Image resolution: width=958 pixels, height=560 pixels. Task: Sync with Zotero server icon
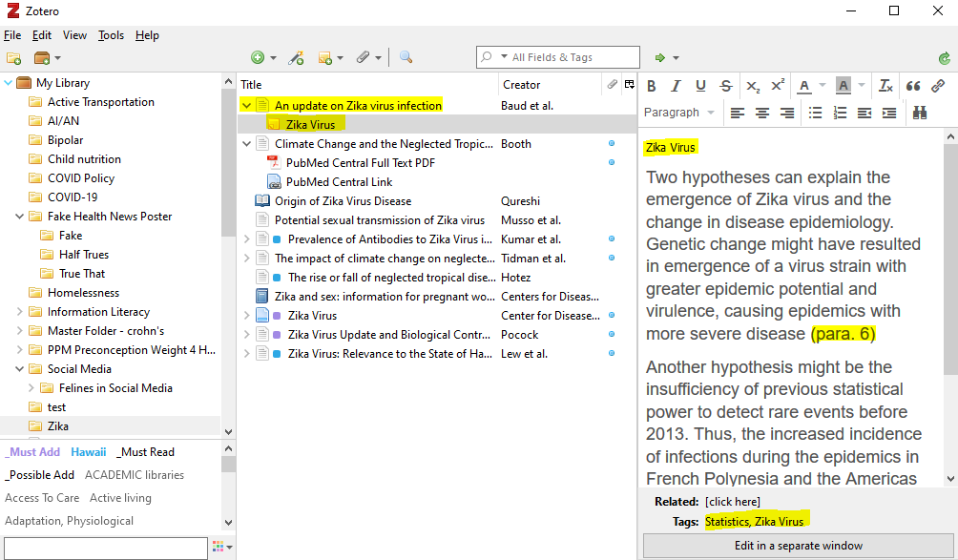tap(945, 58)
